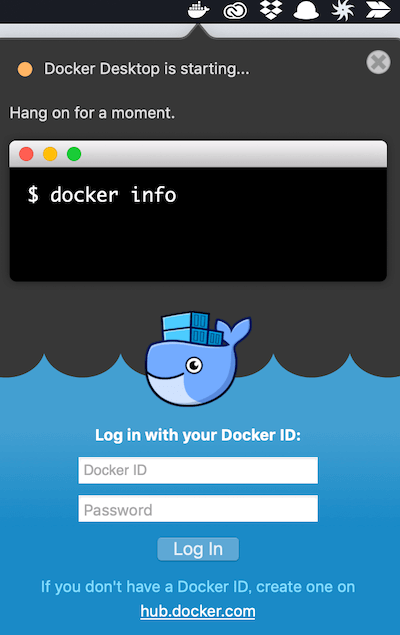The width and height of the screenshot is (400, 635).
Task: Click the 'Hang on for a moment.' text
Action: tap(92, 113)
